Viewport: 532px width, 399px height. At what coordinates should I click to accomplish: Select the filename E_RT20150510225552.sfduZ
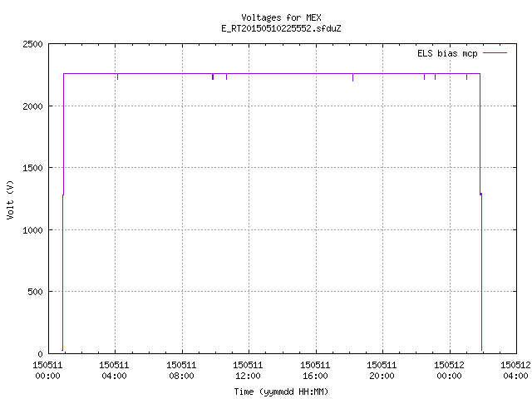281,28
